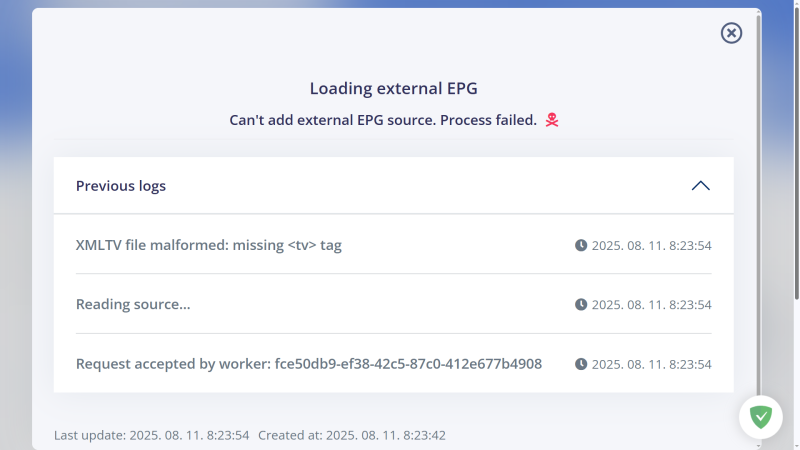Click timestamp of Reading source log
Screen dimensions: 800x450
point(652,305)
